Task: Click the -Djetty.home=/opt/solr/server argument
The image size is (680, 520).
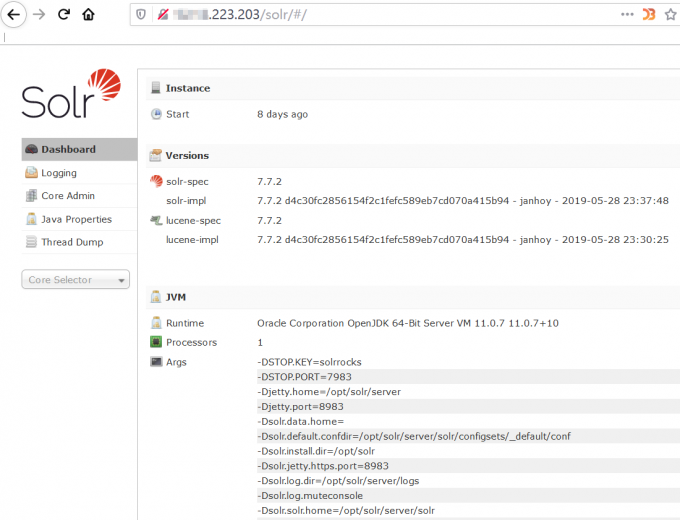Action: [x=329, y=392]
